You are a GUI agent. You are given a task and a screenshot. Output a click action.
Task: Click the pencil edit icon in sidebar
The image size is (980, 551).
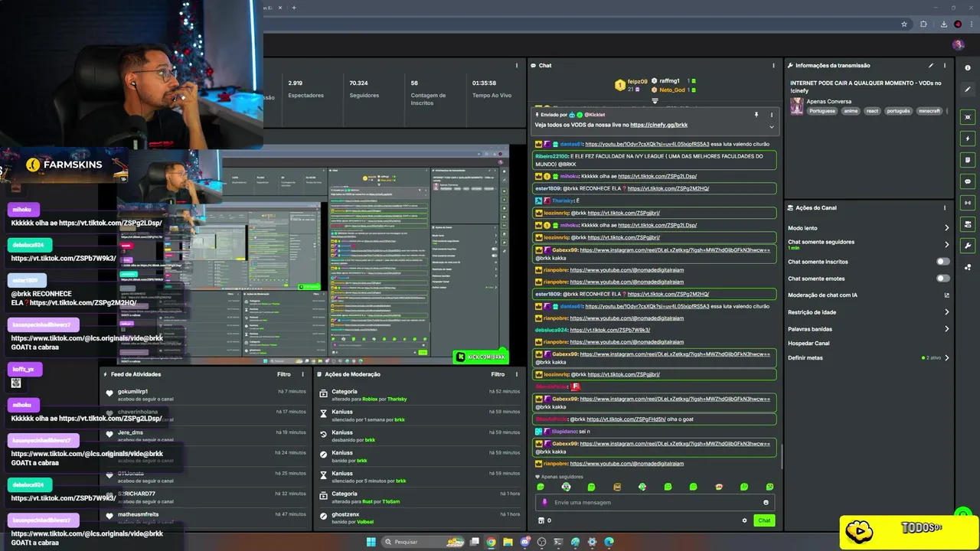[x=969, y=89]
